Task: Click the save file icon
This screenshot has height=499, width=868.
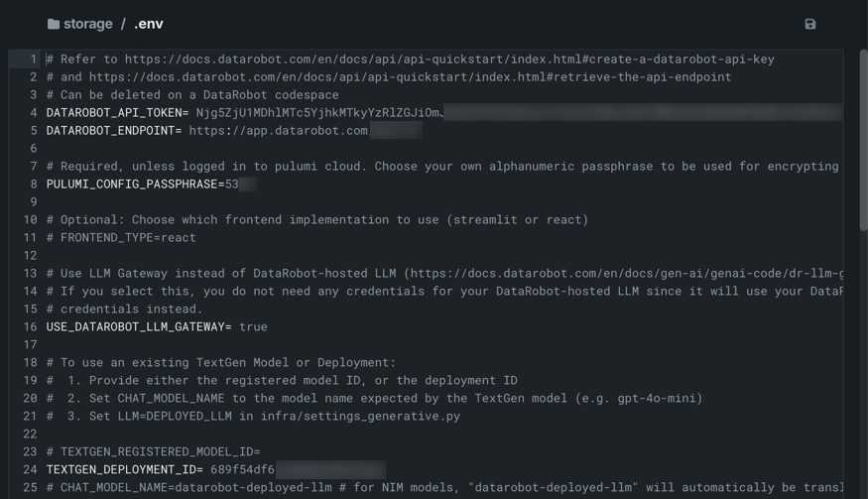Action: (809, 24)
